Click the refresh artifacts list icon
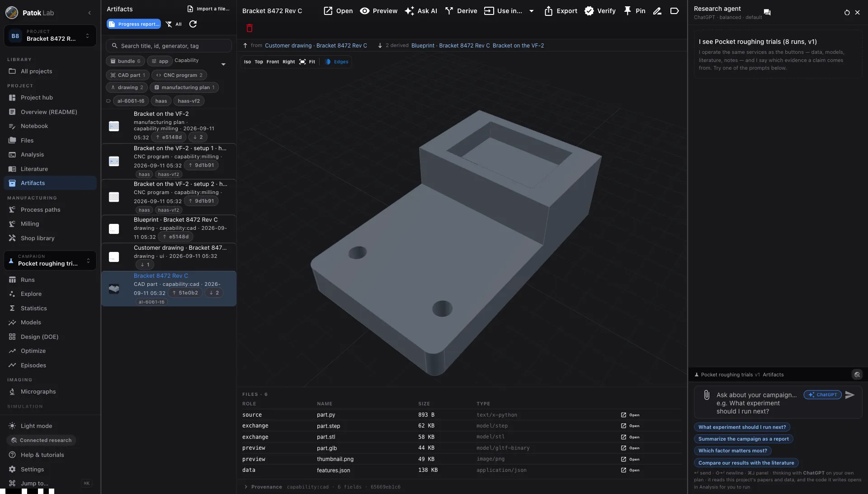 coord(193,24)
